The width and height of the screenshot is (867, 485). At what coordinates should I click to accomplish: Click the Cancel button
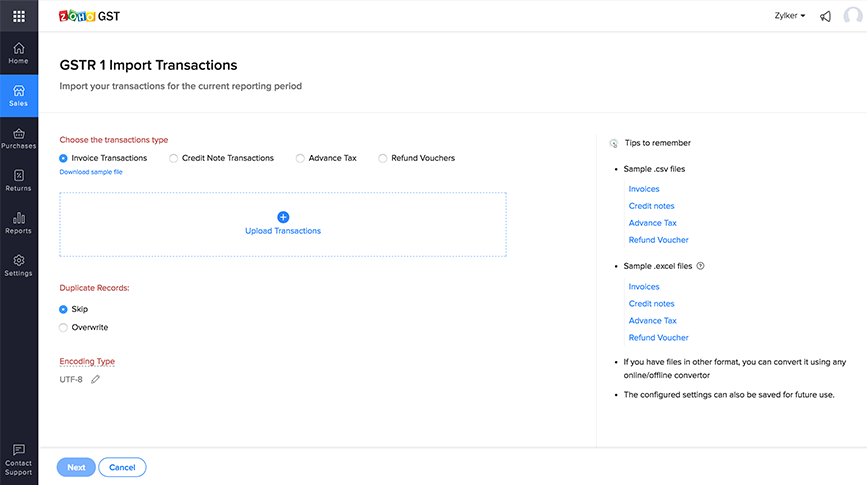point(122,467)
